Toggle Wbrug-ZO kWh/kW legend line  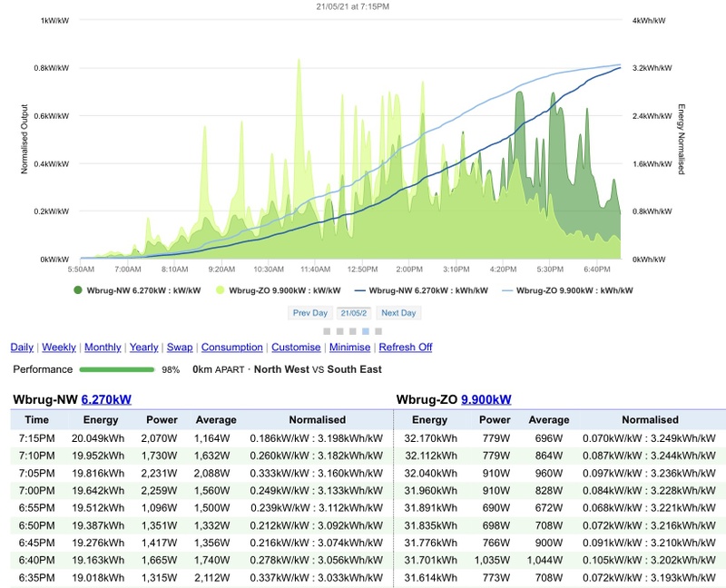coord(567,290)
